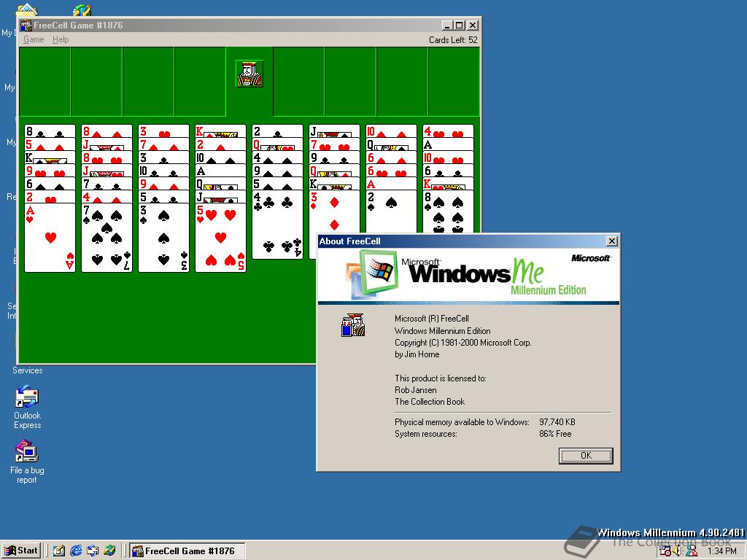
Task: Launch Outlook Express from quick launch bar
Action: (93, 551)
